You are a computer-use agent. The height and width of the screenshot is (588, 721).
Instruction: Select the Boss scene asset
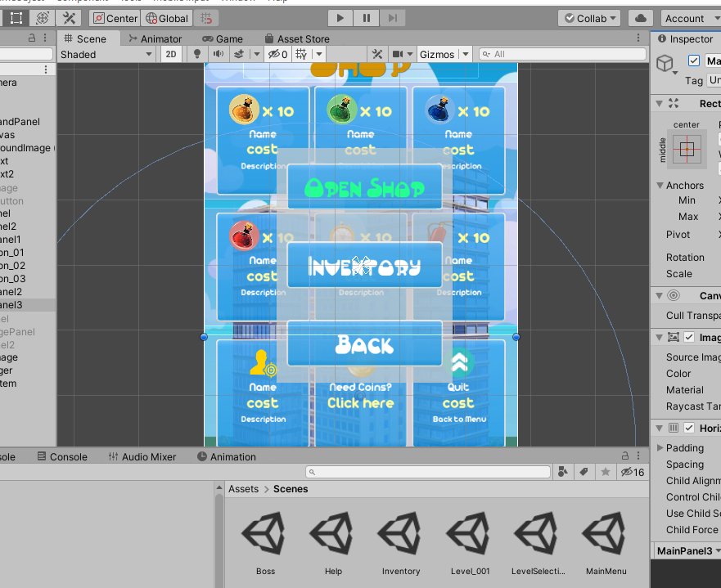click(x=265, y=542)
